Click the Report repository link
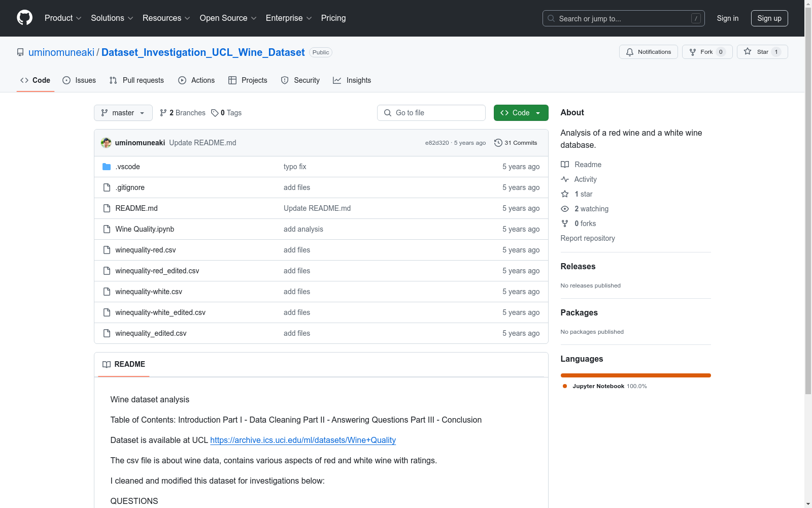812x508 pixels. pos(588,238)
